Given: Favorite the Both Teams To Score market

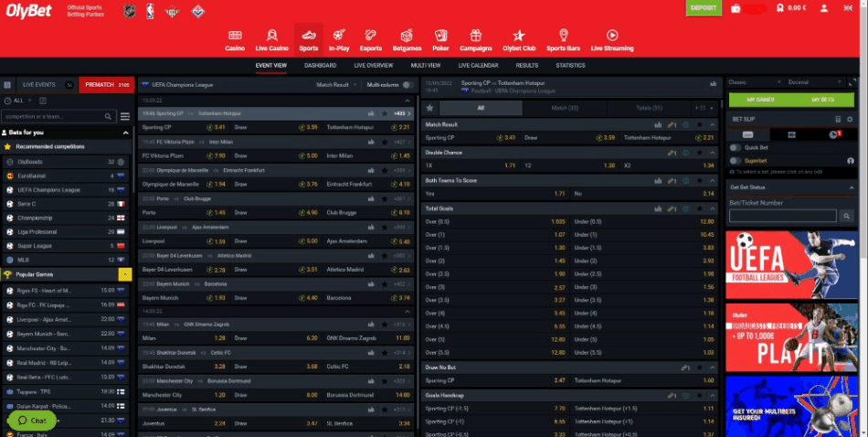Looking at the screenshot, I should [x=700, y=181].
